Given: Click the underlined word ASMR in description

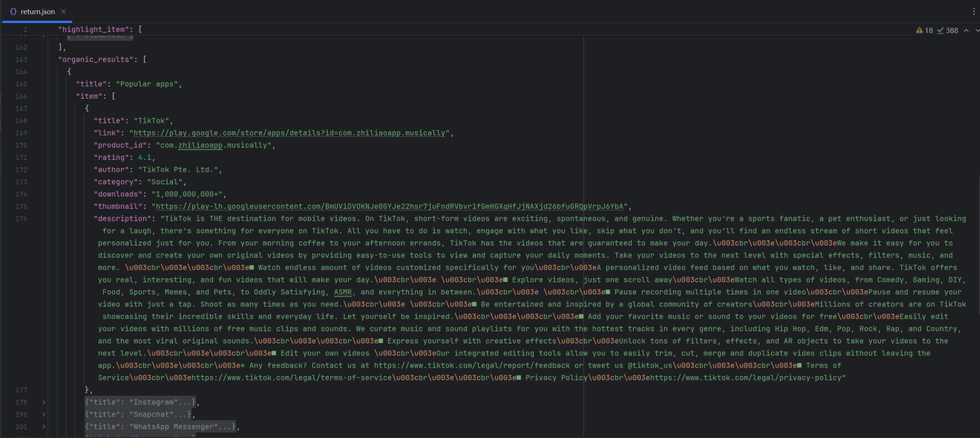Looking at the screenshot, I should [x=343, y=293].
